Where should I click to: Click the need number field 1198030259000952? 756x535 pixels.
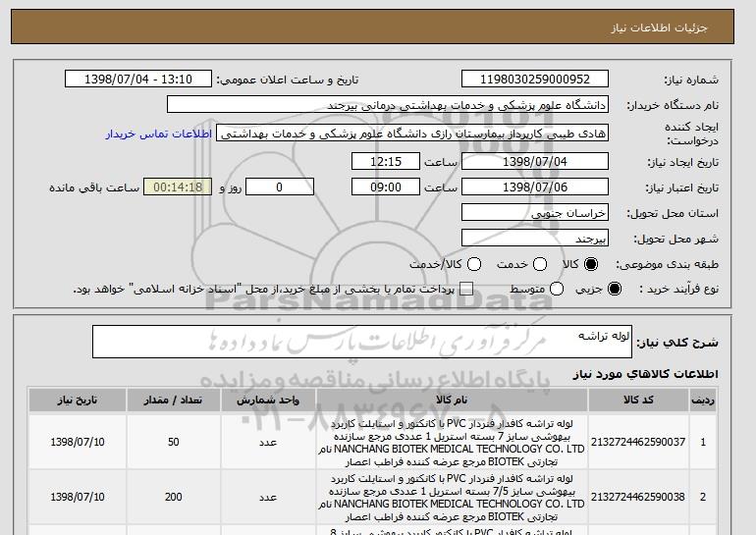[535, 80]
